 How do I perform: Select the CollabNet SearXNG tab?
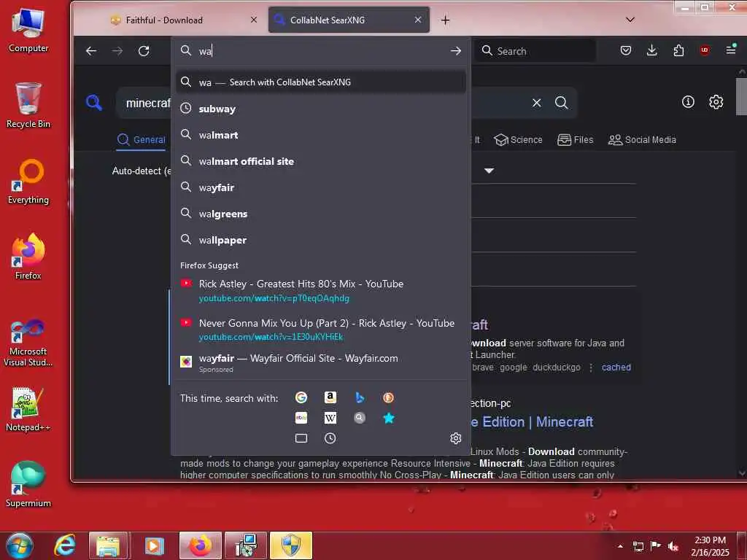(349, 20)
